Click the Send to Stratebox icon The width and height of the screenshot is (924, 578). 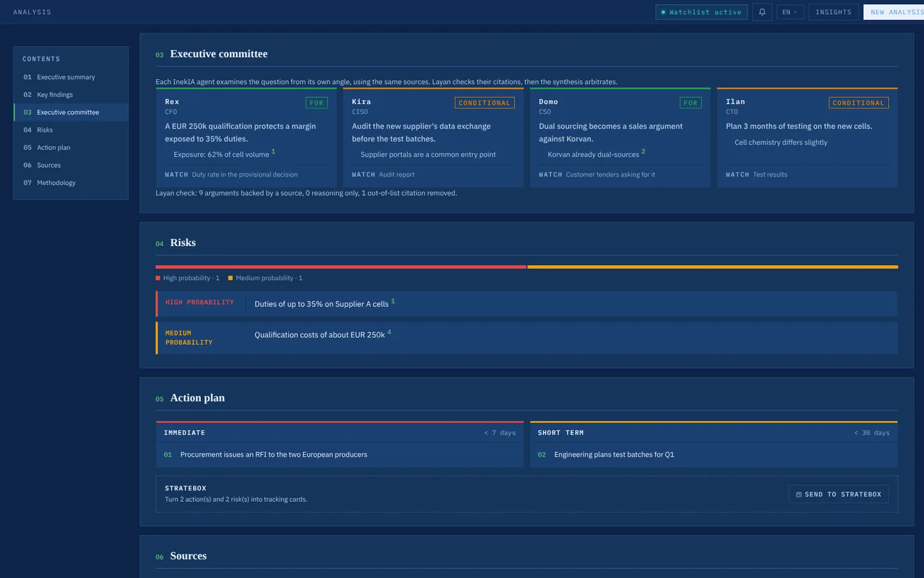pos(799,495)
